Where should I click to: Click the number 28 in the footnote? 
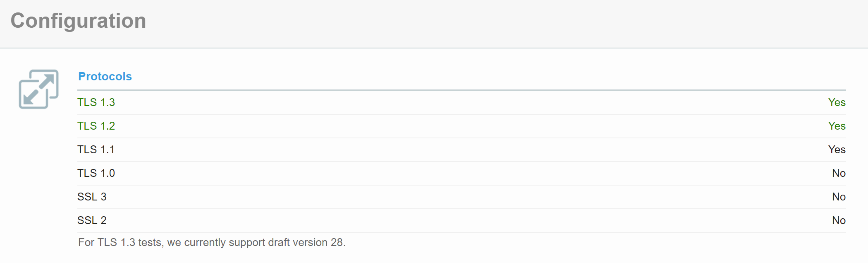tap(337, 242)
